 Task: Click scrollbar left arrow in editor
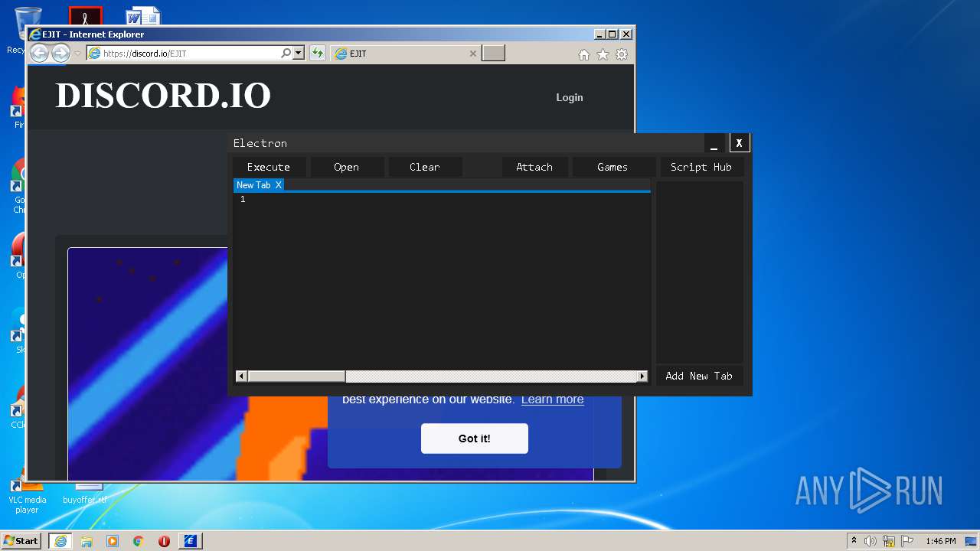241,376
